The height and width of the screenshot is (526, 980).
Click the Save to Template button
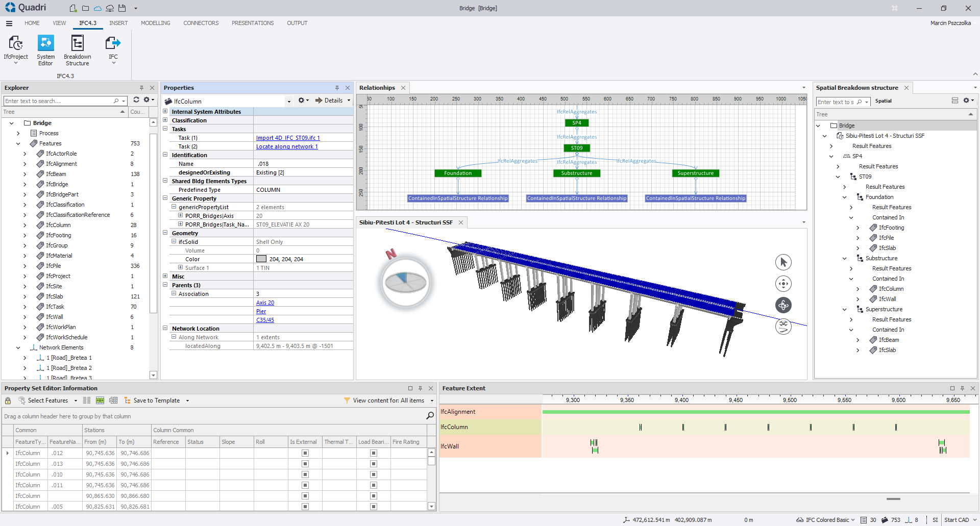tap(156, 400)
